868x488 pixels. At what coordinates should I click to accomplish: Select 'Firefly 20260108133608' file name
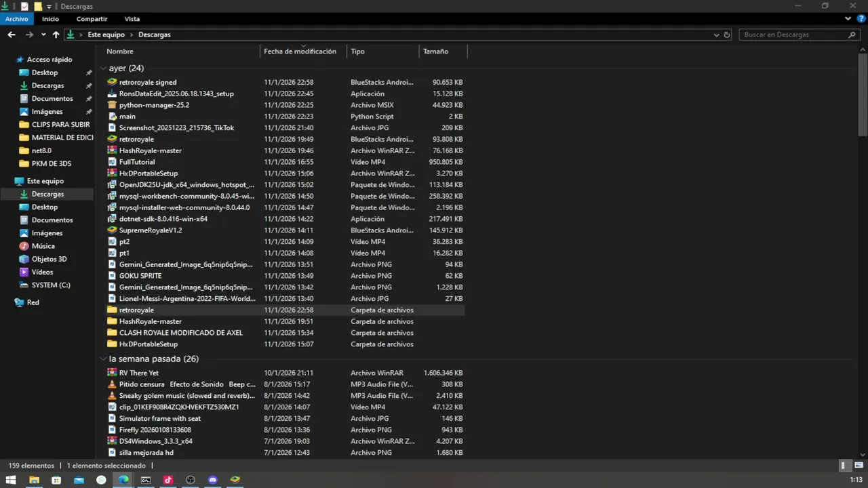[x=155, y=430]
